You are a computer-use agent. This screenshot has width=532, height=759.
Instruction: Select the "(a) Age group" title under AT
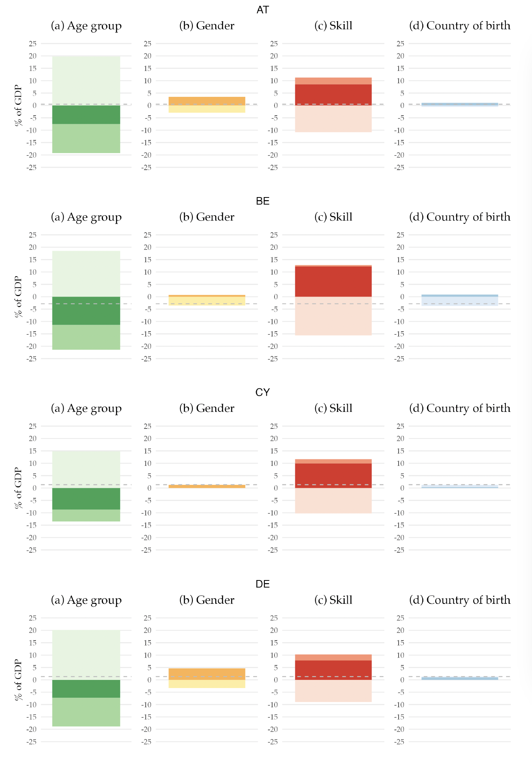click(86, 26)
